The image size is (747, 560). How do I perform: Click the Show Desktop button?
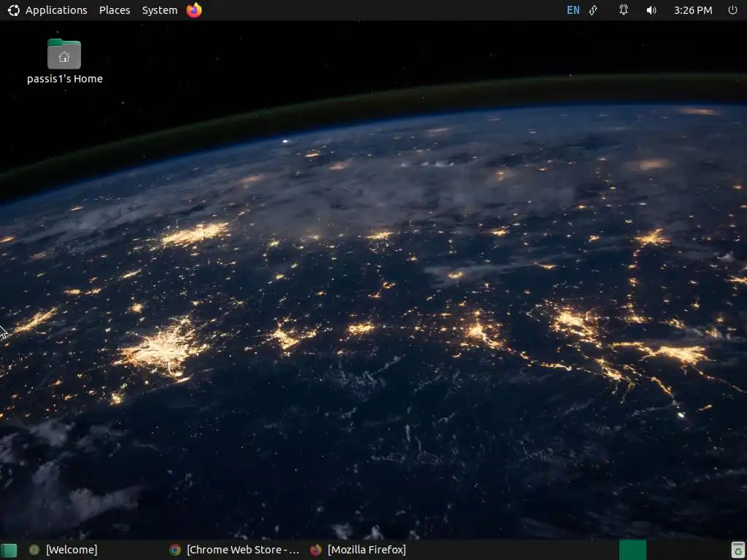9,550
